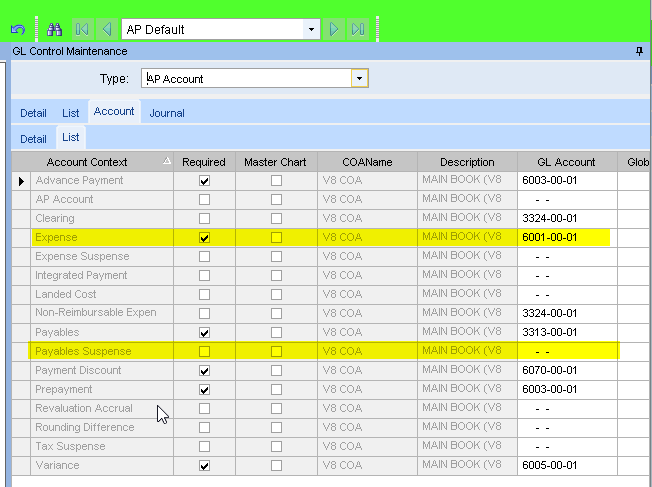Expand the Type AP Account dropdown
This screenshot has height=487, width=652.
(x=360, y=78)
